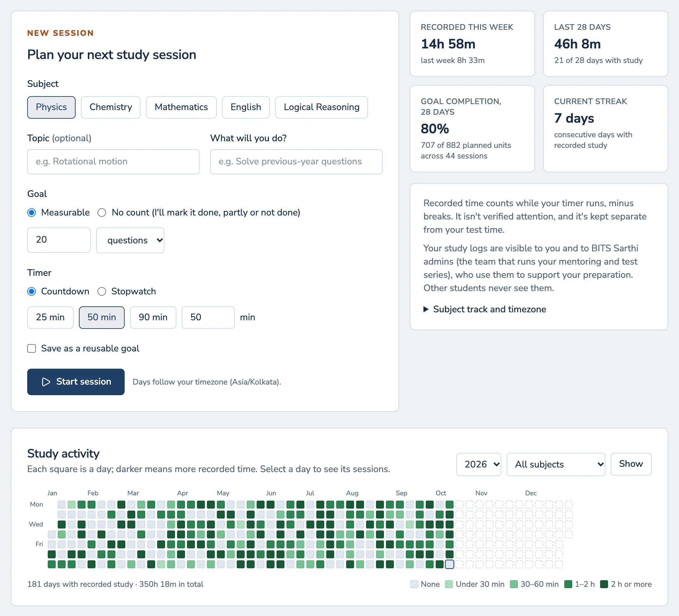This screenshot has width=679, height=616.
Task: Click the Under 30 min legend swatch
Action: coord(449,584)
